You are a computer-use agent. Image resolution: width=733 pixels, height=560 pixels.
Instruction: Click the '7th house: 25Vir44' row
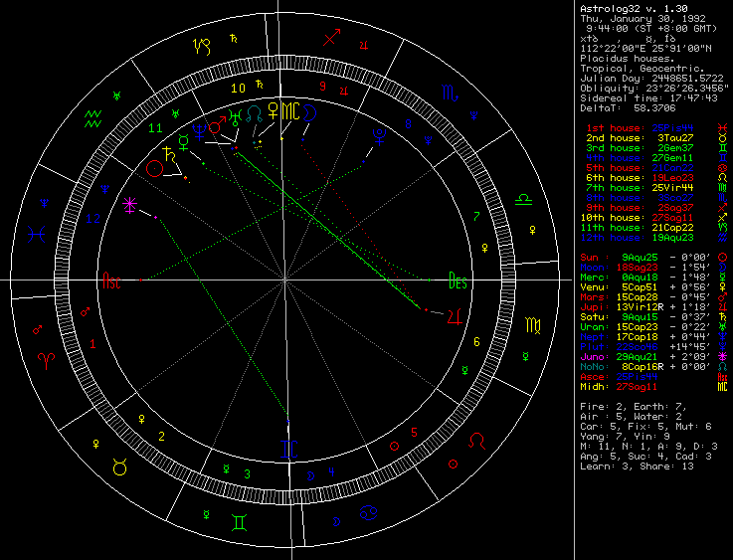(656, 188)
